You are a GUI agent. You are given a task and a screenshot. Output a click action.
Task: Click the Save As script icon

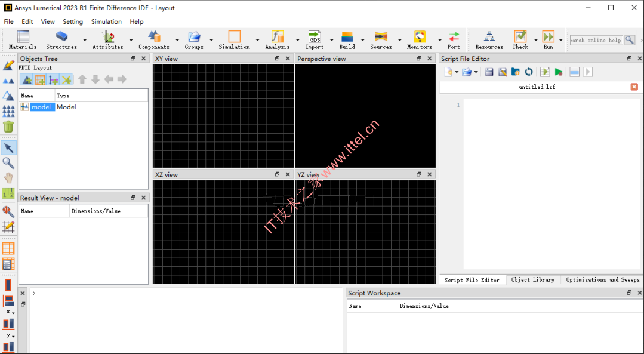coord(503,72)
